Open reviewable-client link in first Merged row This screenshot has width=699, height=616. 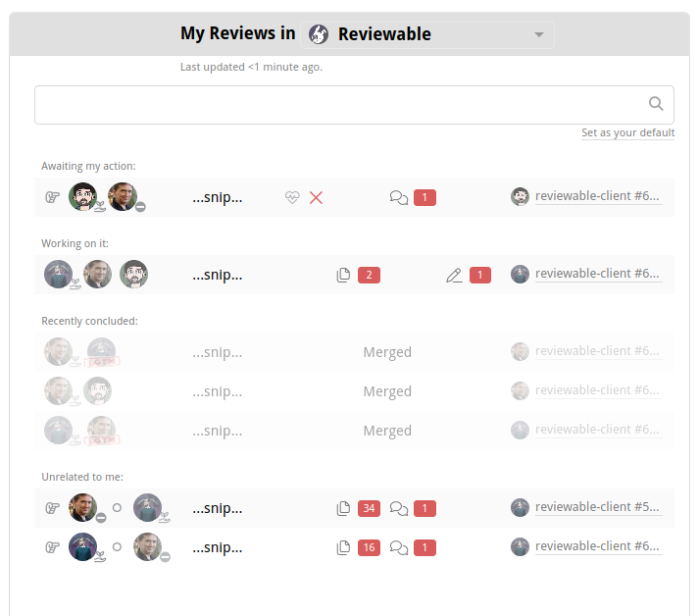click(x=598, y=351)
